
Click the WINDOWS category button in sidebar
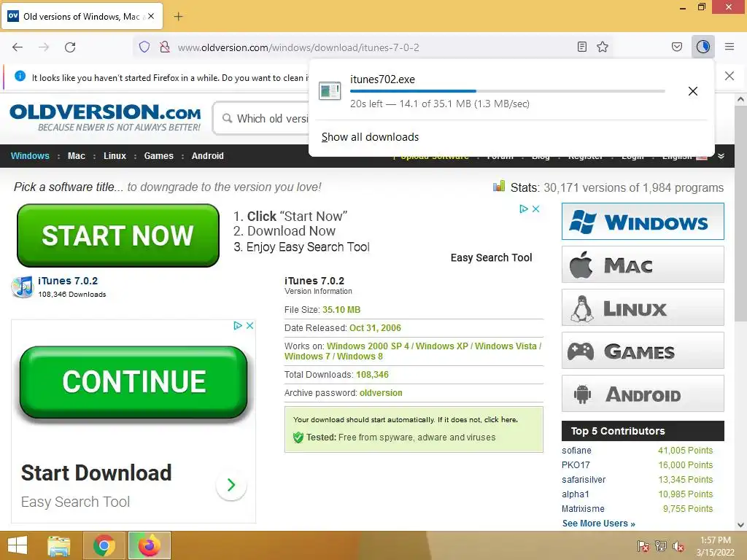[643, 222]
